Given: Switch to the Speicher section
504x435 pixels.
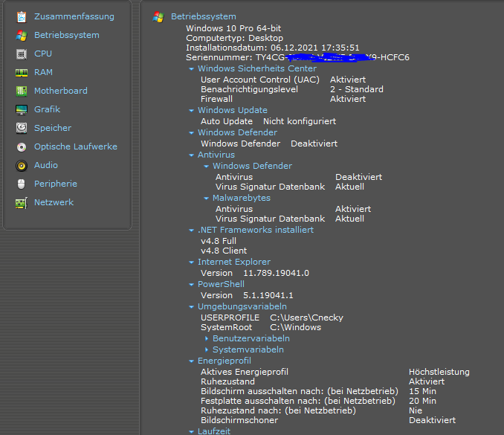Looking at the screenshot, I should click(53, 128).
